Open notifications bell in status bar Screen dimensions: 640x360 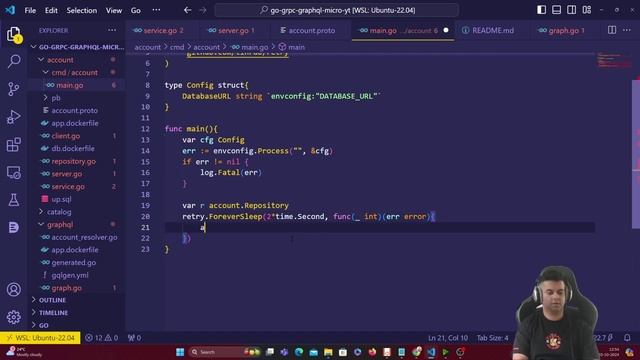click(x=627, y=338)
